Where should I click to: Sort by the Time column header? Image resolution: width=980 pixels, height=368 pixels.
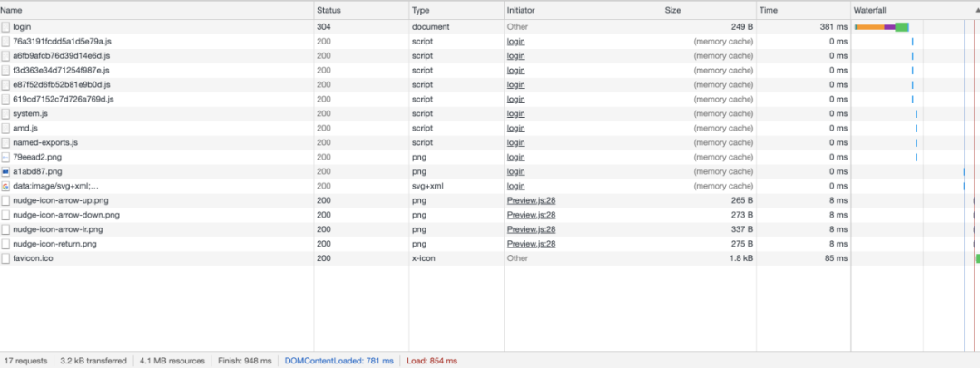804,10
